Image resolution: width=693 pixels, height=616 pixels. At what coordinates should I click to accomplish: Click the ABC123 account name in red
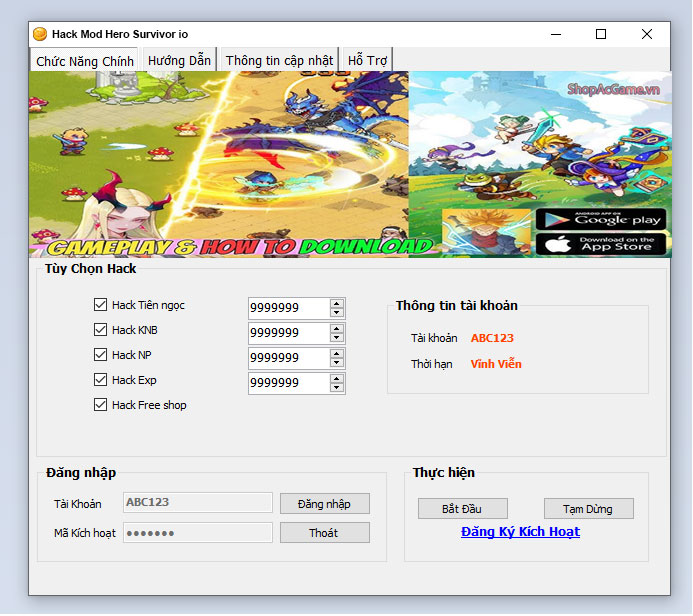492,338
